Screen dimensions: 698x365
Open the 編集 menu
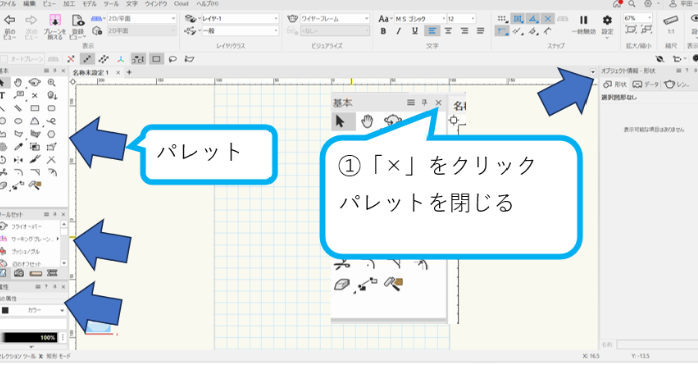(x=29, y=4)
